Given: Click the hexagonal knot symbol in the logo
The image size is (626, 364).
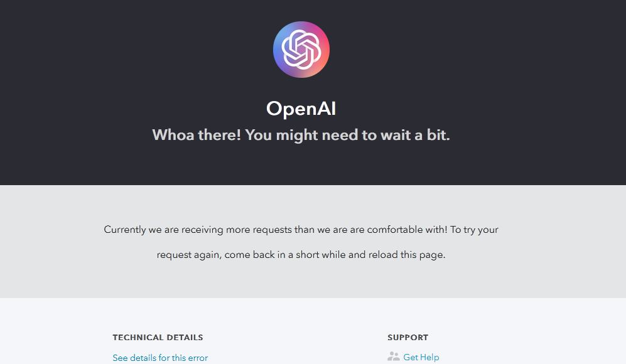Looking at the screenshot, I should click(301, 49).
